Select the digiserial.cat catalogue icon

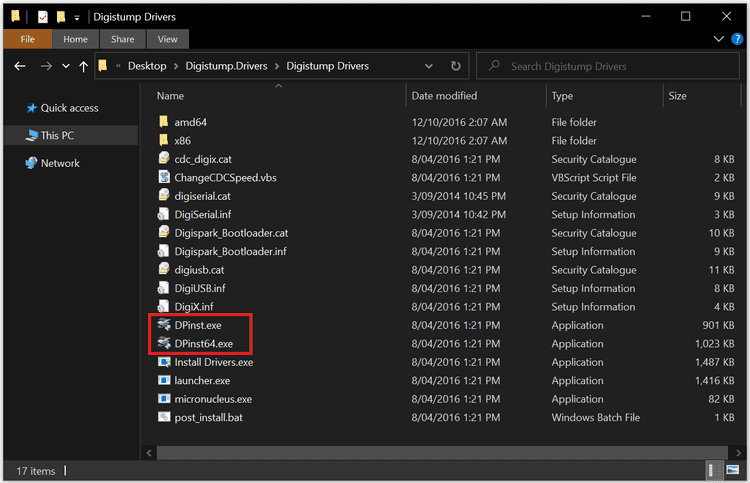point(164,195)
